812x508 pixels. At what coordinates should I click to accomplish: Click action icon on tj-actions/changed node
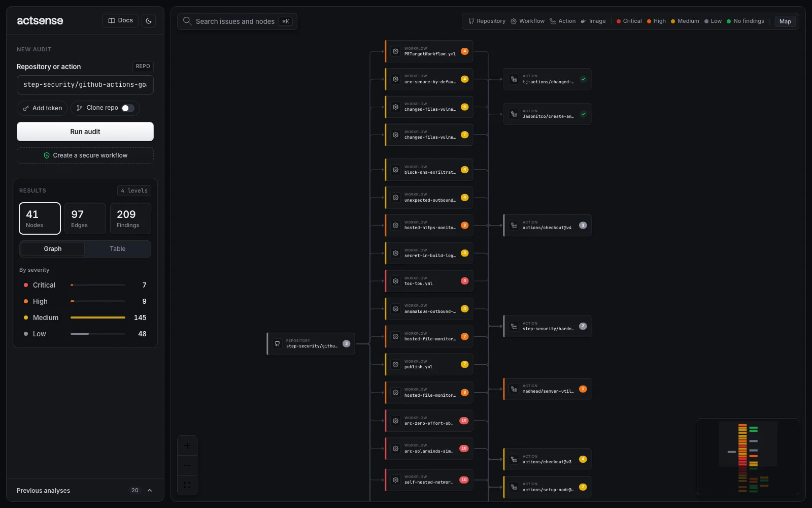point(514,79)
